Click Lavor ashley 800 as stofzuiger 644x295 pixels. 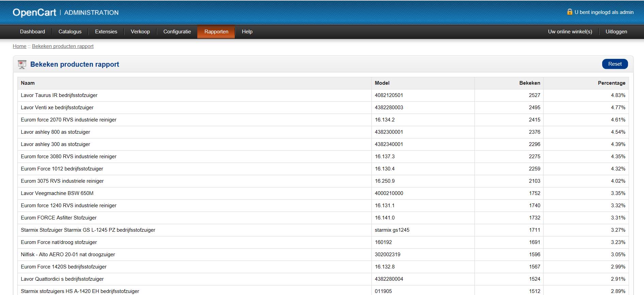coord(55,132)
